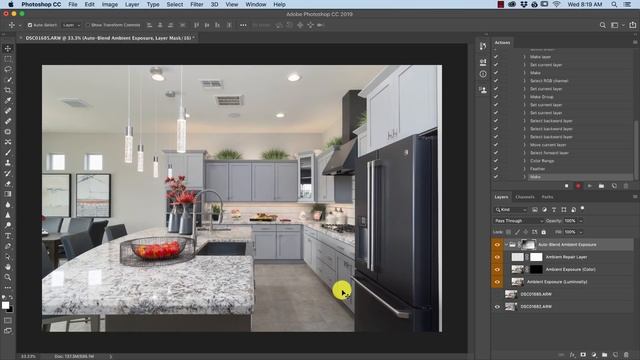This screenshot has width=640, height=360.
Task: Open the Window menu
Action: click(x=256, y=4)
